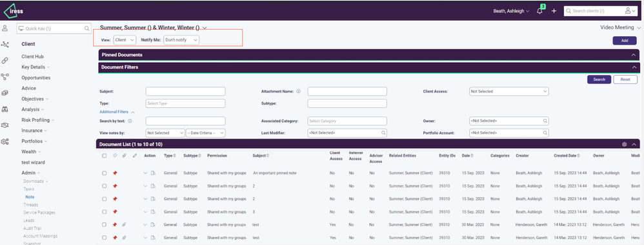
Task: Click the Reset button
Action: tap(625, 80)
